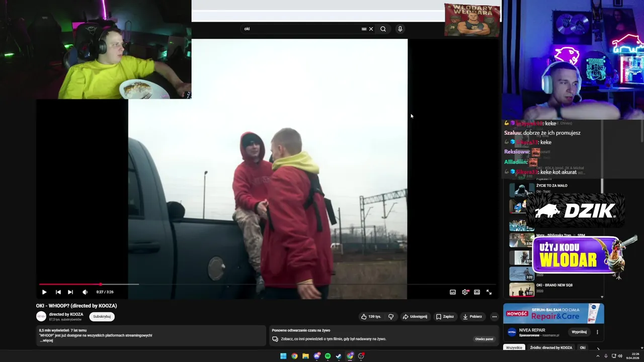Skip to the next video

(70, 292)
